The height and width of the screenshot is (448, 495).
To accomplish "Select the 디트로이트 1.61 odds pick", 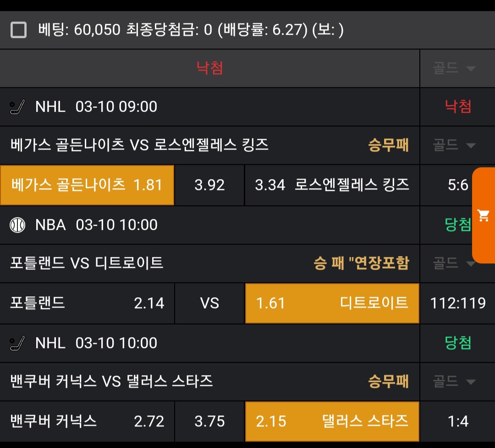I will (x=332, y=303).
